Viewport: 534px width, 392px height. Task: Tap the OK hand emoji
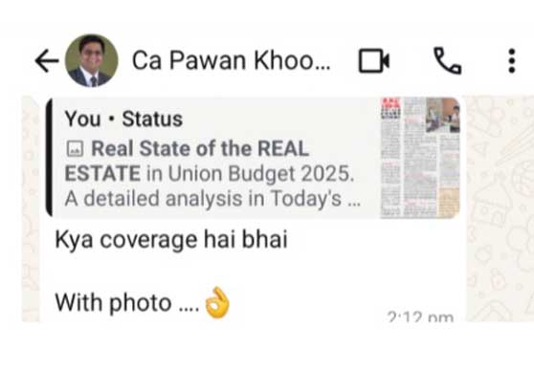click(x=217, y=302)
